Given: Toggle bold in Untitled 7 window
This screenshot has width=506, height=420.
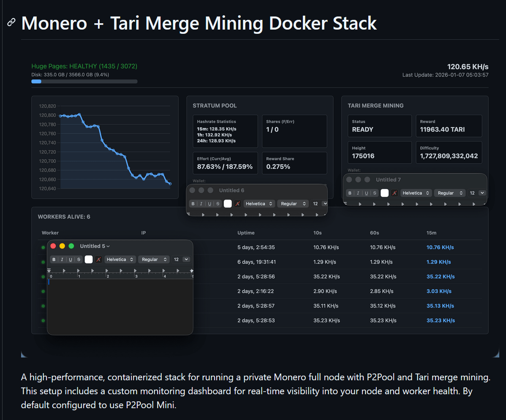Looking at the screenshot, I should click(350, 193).
